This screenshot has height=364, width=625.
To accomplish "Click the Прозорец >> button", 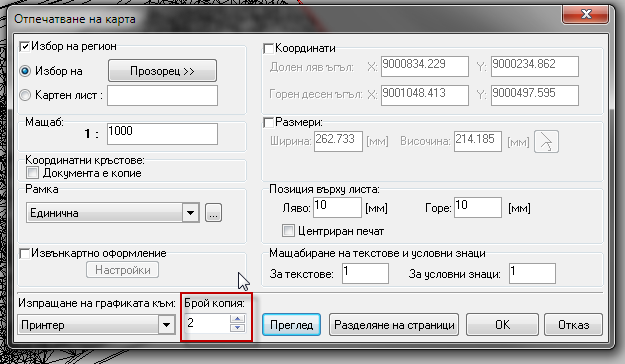I will click(162, 71).
